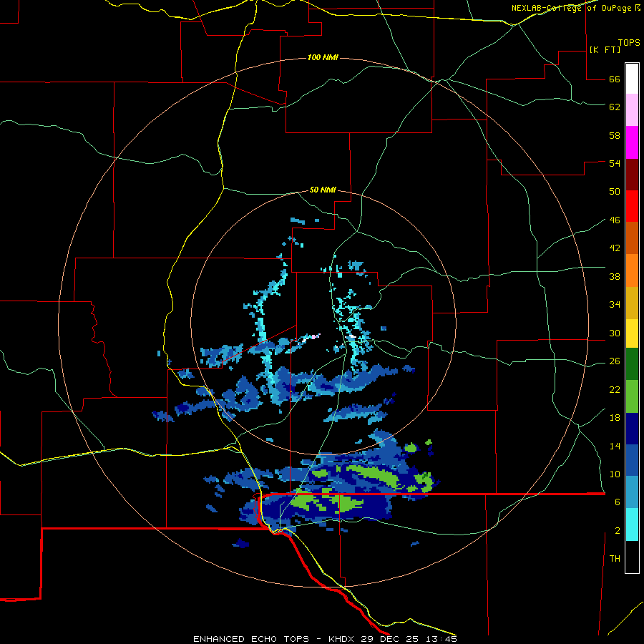Click the 38 scale label
Screen dimensions: 644x644
615,277
